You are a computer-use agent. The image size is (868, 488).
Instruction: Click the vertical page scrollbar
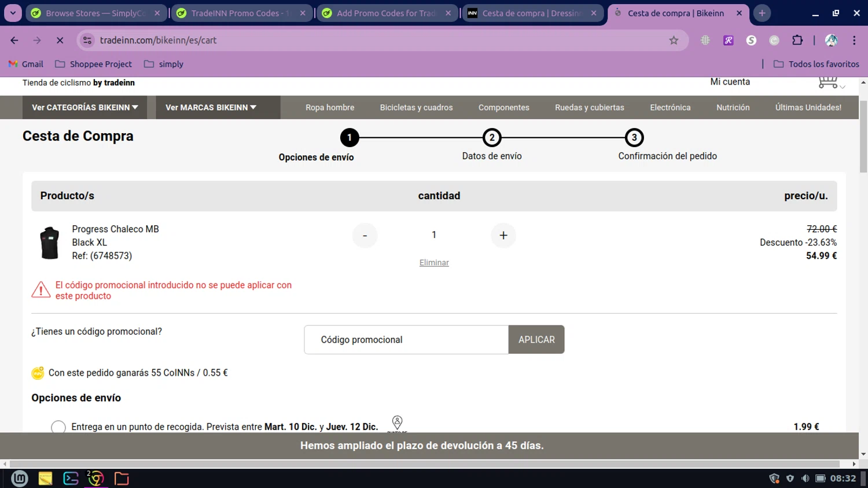coord(863,137)
